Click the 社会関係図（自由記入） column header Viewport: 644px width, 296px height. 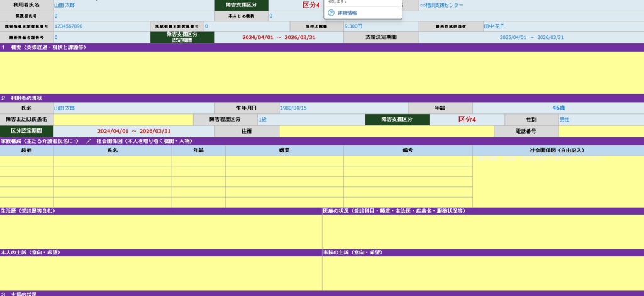558,151
